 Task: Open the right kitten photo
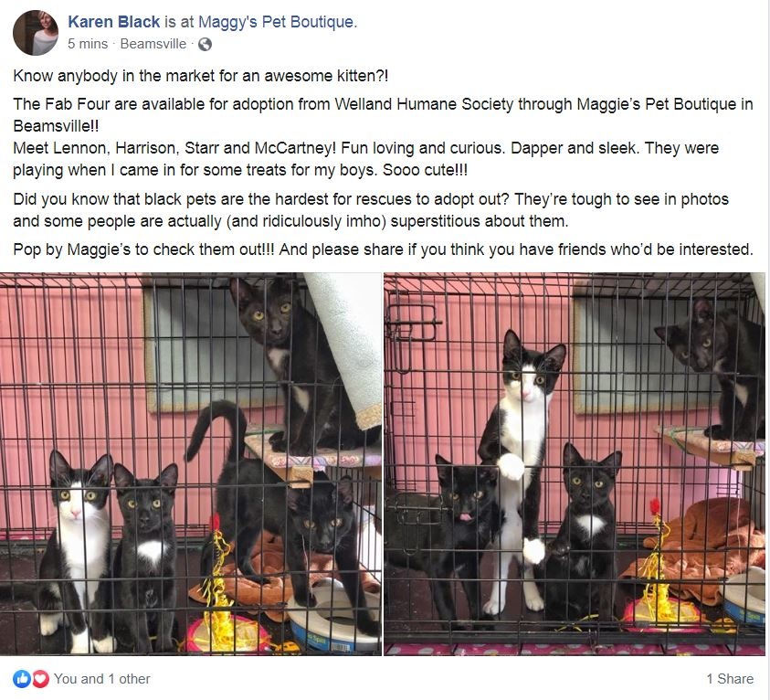tap(575, 463)
